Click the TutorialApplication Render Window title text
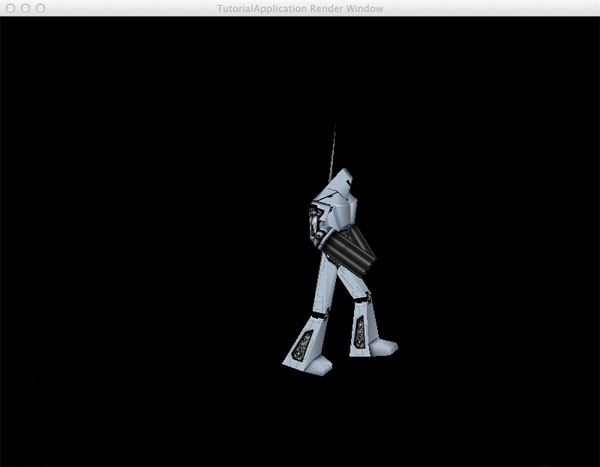The height and width of the screenshot is (467, 600). pos(300,8)
